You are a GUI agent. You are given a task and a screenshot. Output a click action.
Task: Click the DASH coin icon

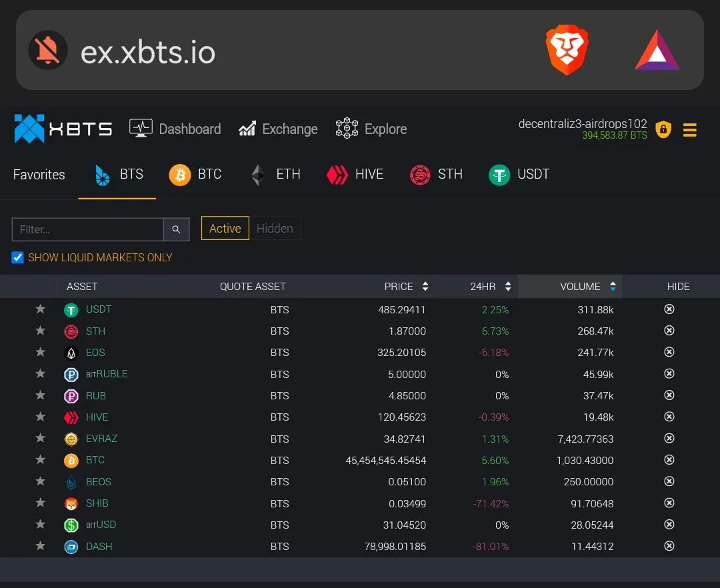(x=71, y=547)
